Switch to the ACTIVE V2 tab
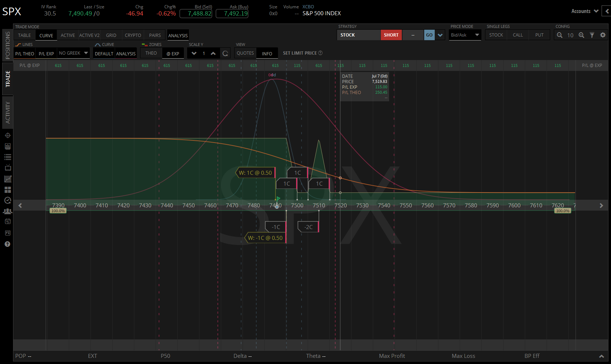Screen dimensions: 611x364 click(89, 35)
